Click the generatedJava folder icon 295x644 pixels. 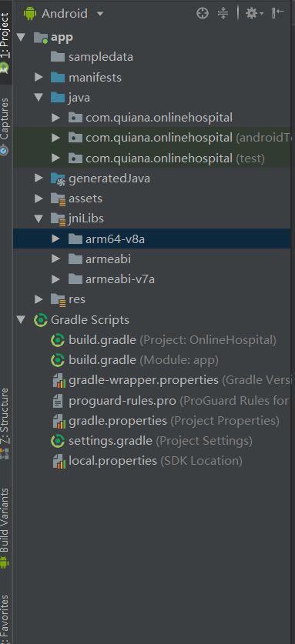click(58, 179)
